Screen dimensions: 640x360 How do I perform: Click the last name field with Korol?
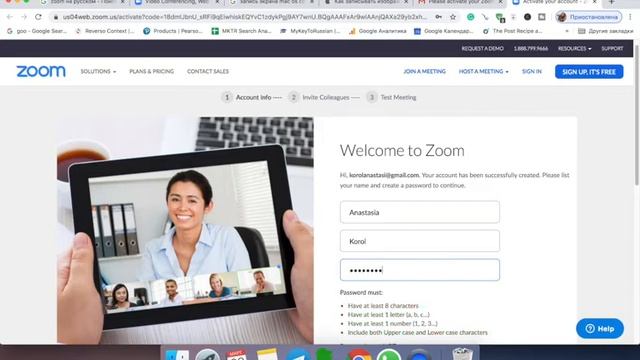tap(420, 241)
